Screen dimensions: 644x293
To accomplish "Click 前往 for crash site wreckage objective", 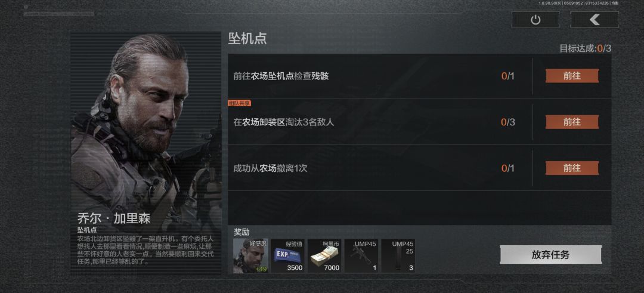I will [572, 76].
